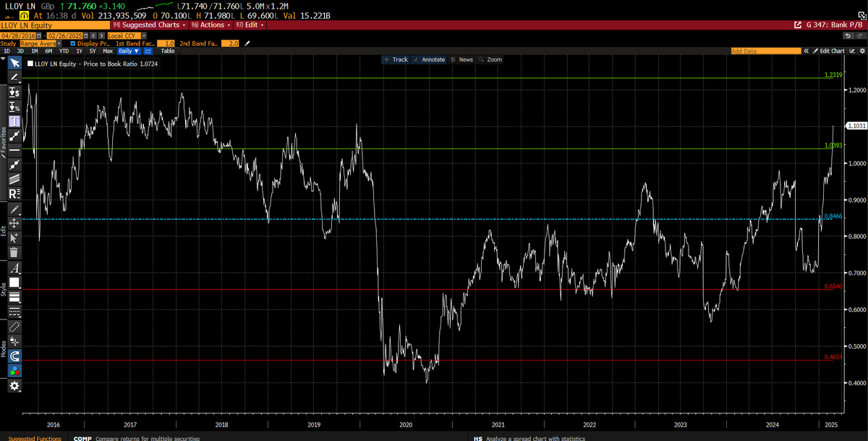Open drawing toolbar settings gear
Image resolution: width=868 pixels, height=441 pixels.
tap(14, 386)
